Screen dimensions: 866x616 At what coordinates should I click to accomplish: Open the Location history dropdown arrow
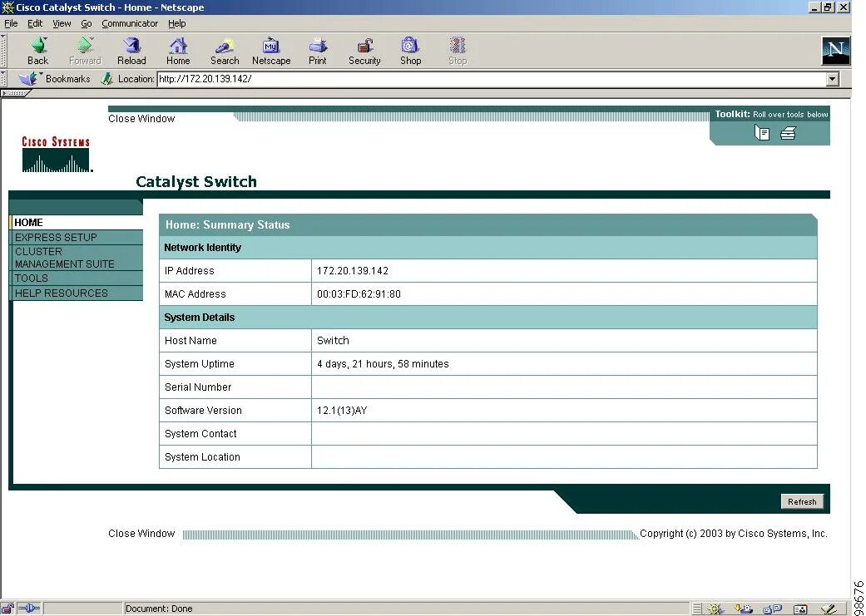coord(832,79)
